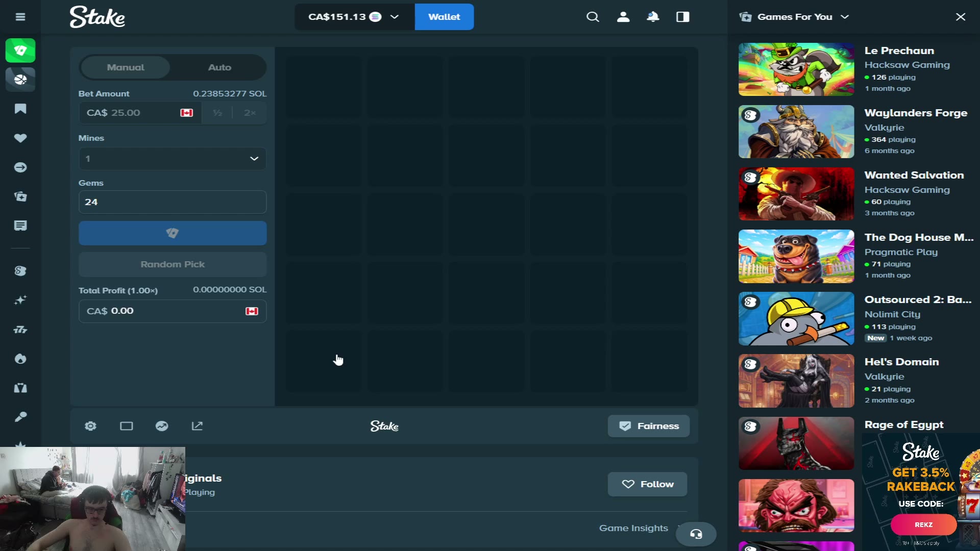Image resolution: width=980 pixels, height=551 pixels.
Task: Click the Wanted Salvation title text
Action: pyautogui.click(x=914, y=175)
